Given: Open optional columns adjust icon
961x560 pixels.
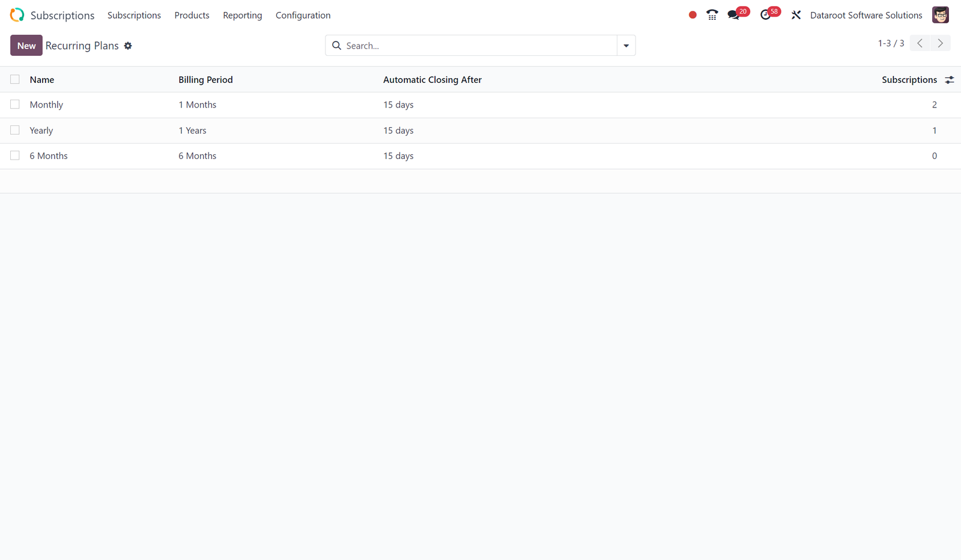Looking at the screenshot, I should point(950,80).
